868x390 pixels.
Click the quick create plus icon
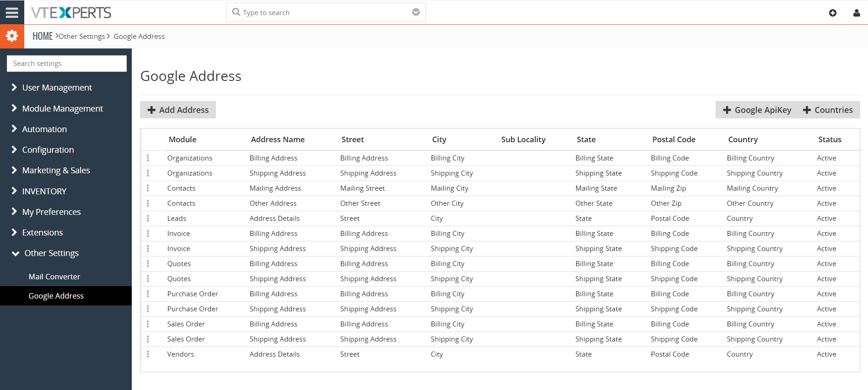pos(833,13)
